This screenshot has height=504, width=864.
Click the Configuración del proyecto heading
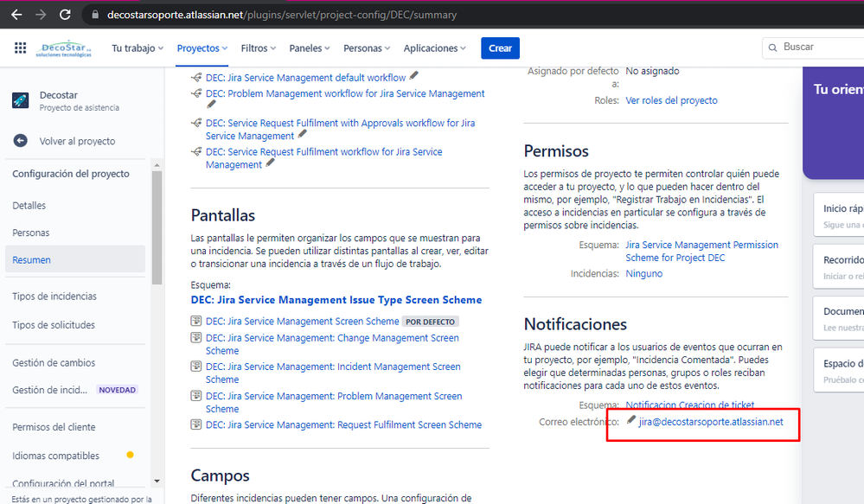(71, 174)
